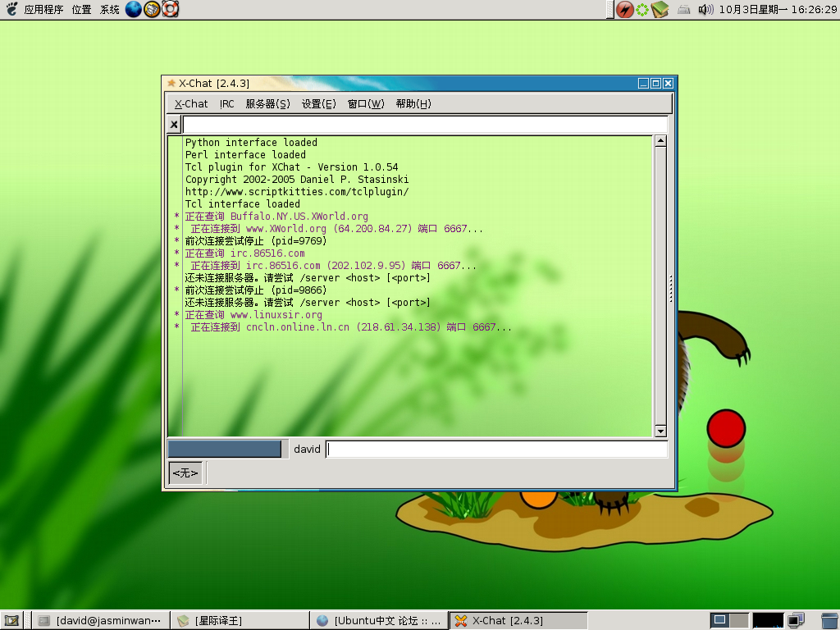Open the 帮助(H) menu
The width and height of the screenshot is (840, 630).
pyautogui.click(x=413, y=104)
